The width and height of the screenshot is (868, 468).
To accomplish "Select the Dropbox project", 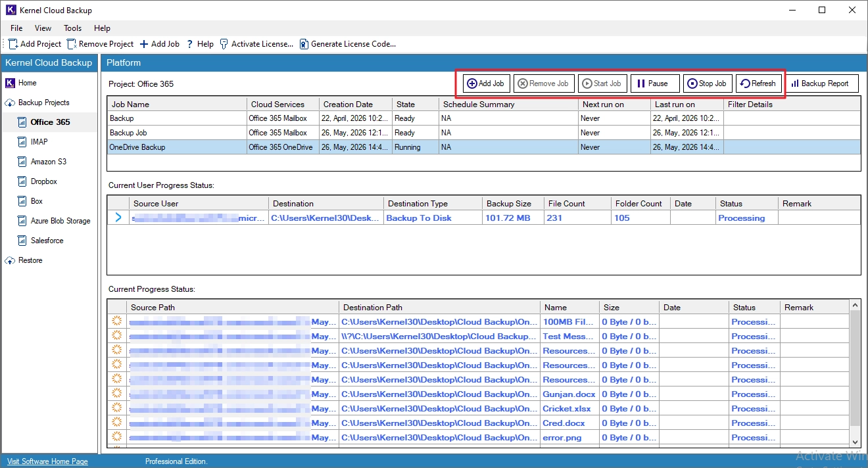I will point(37,181).
